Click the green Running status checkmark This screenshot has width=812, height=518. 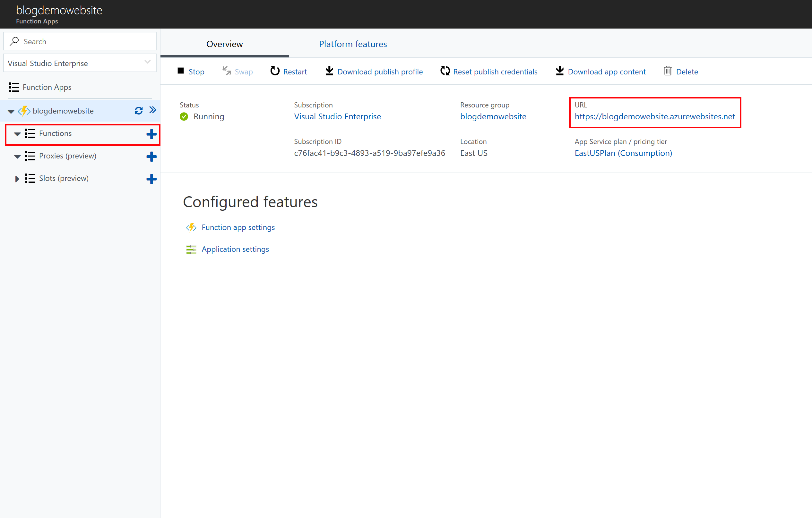pyautogui.click(x=184, y=117)
